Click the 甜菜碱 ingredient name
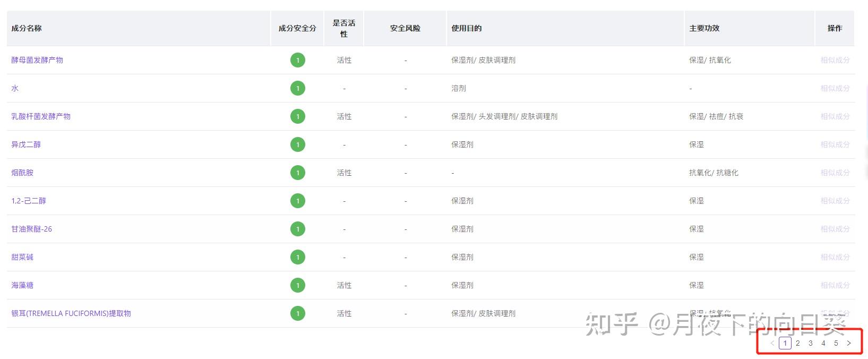Screen dimensions: 868x359 [x=22, y=257]
